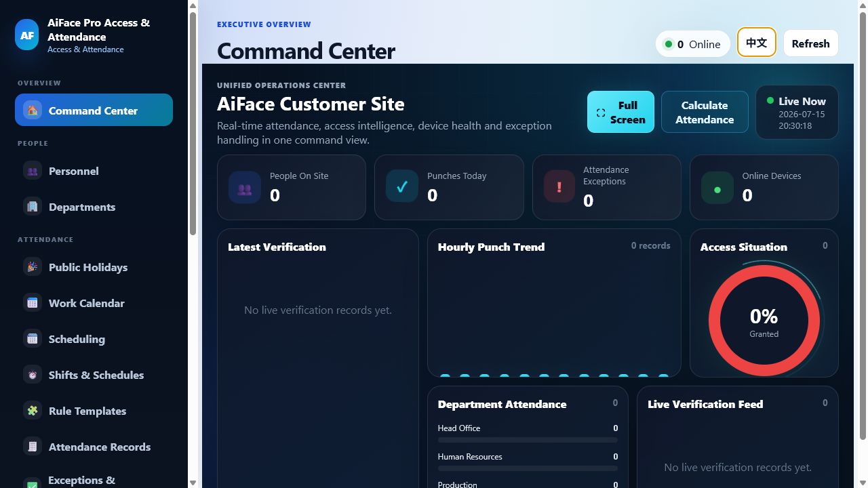Click the Rule Templates puzzle icon

[x=33, y=411]
